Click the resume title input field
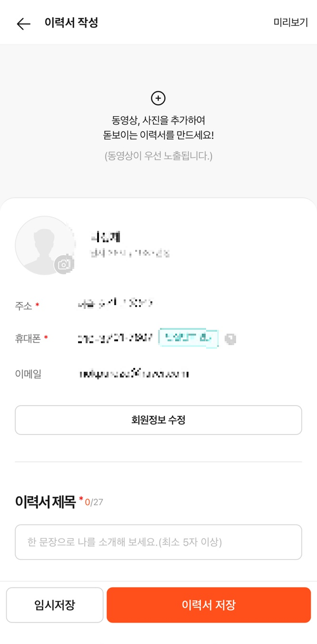 [158, 542]
